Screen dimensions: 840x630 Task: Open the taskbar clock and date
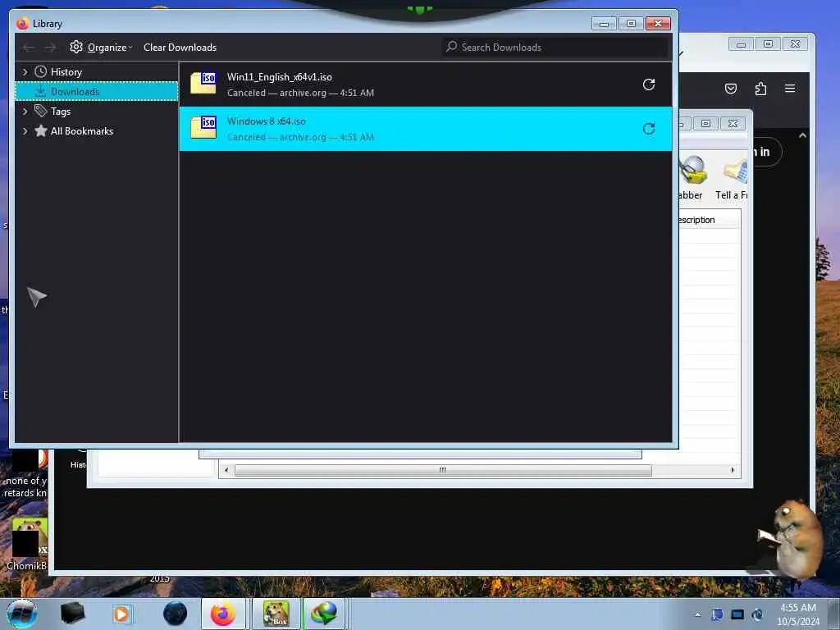(798, 614)
